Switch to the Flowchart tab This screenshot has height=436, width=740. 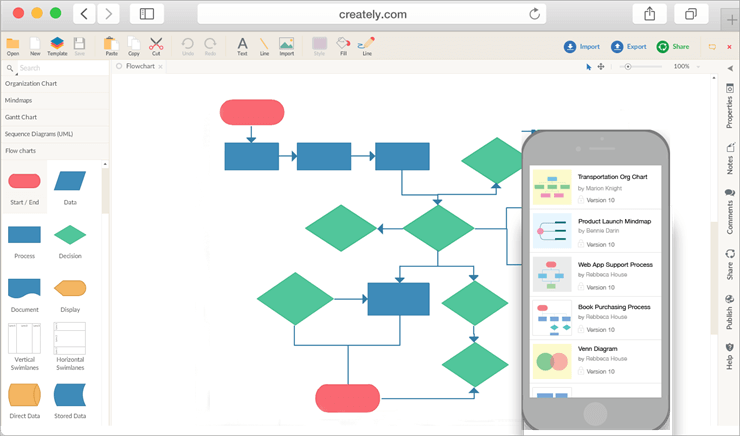pyautogui.click(x=140, y=67)
